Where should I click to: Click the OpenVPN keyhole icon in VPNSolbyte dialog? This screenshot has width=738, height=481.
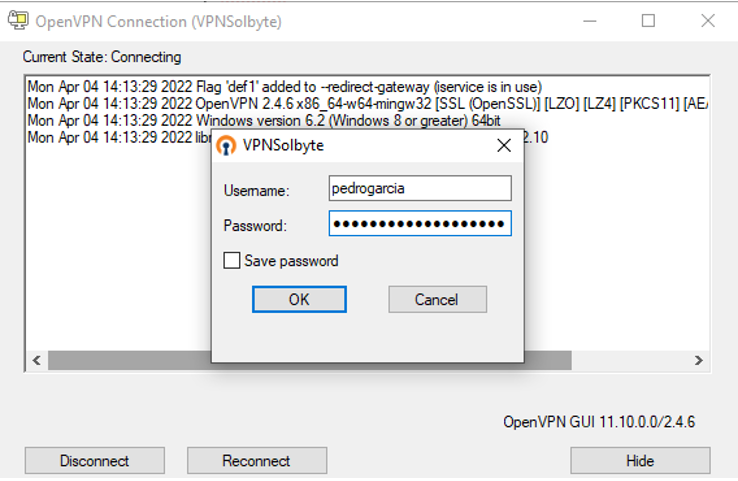pyautogui.click(x=226, y=145)
